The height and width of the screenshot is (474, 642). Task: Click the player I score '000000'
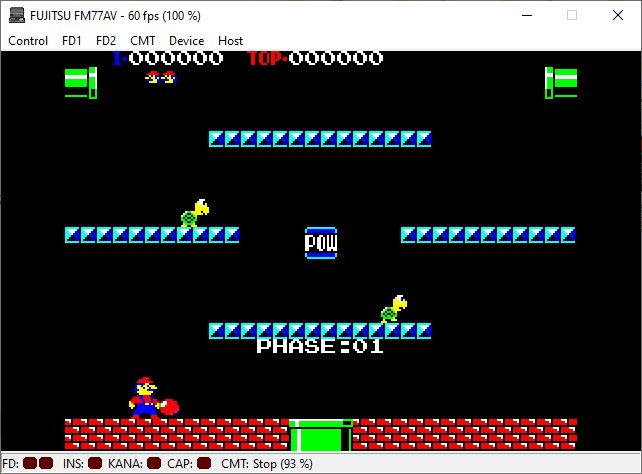point(176,59)
